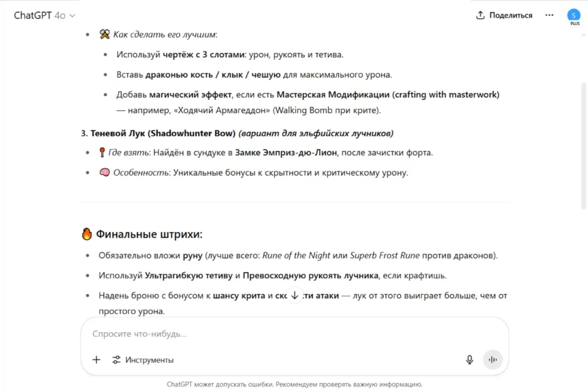Start voice mode with the waveform icon
The height and width of the screenshot is (392, 588).
pyautogui.click(x=492, y=360)
